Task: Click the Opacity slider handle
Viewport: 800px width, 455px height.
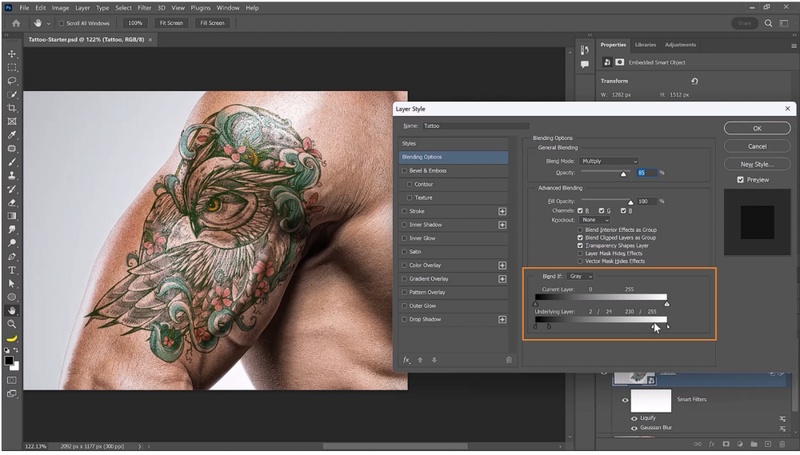Action: [623, 174]
